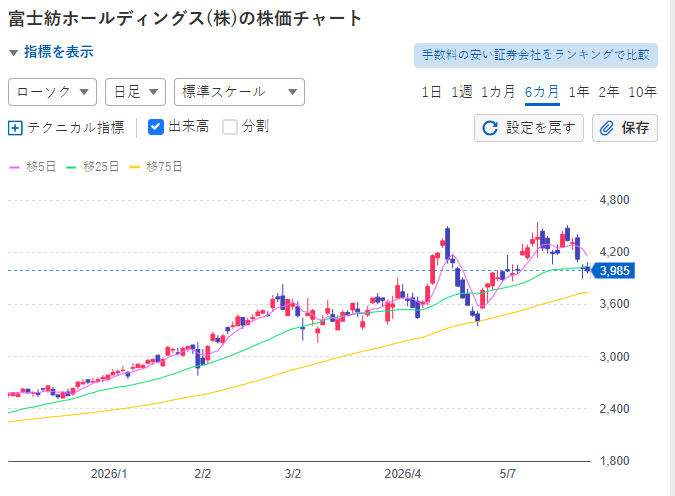The image size is (675, 496).
Task: Select the 1カ月 period tab
Action: [x=498, y=92]
